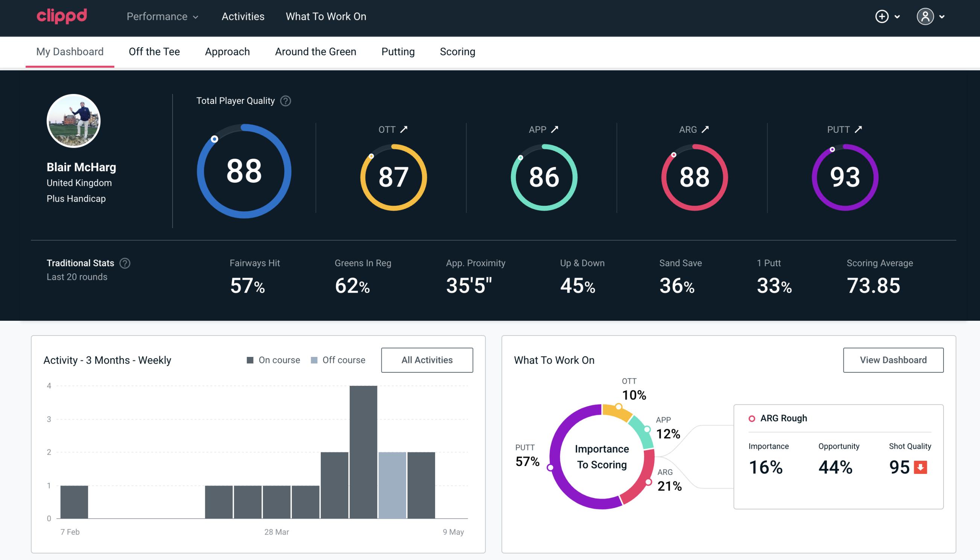This screenshot has width=980, height=560.
Task: Expand the user account menu chevron
Action: tap(942, 17)
